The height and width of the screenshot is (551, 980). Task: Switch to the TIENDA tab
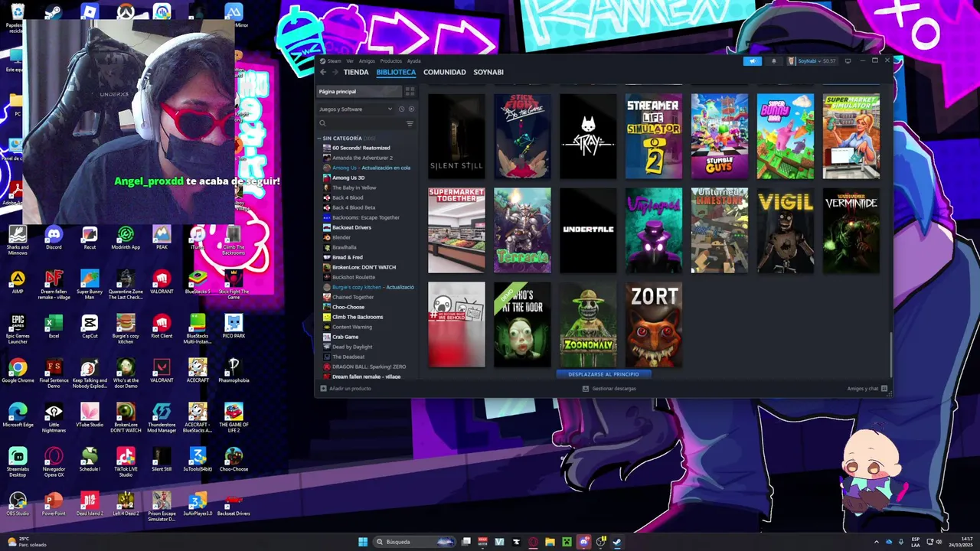tap(356, 72)
